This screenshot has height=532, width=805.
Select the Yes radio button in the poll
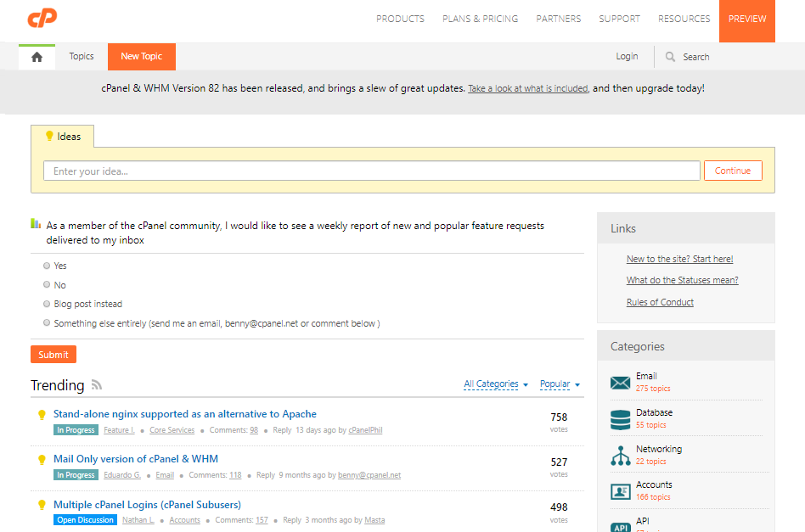(47, 266)
